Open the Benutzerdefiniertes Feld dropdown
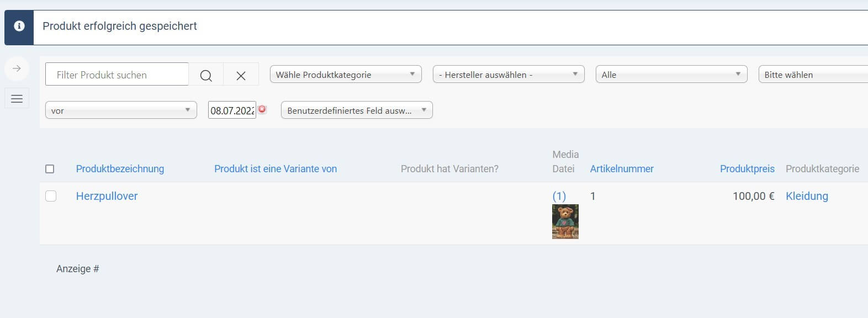Viewport: 868px width, 318px height. pyautogui.click(x=357, y=110)
